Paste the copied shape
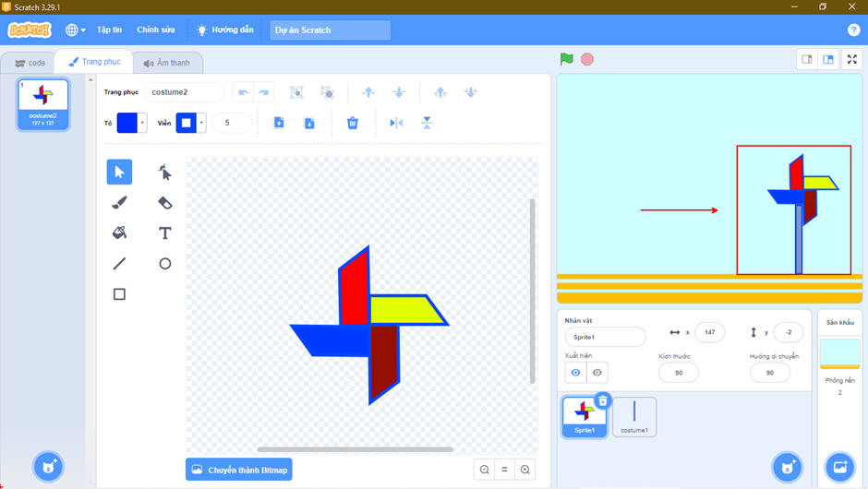This screenshot has width=868, height=489. [x=309, y=123]
